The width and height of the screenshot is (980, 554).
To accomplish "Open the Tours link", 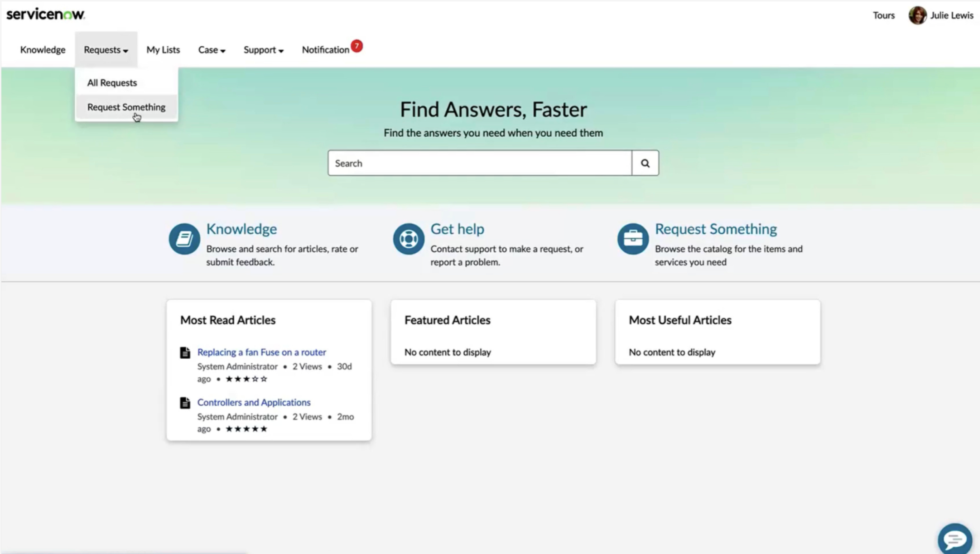I will (884, 15).
